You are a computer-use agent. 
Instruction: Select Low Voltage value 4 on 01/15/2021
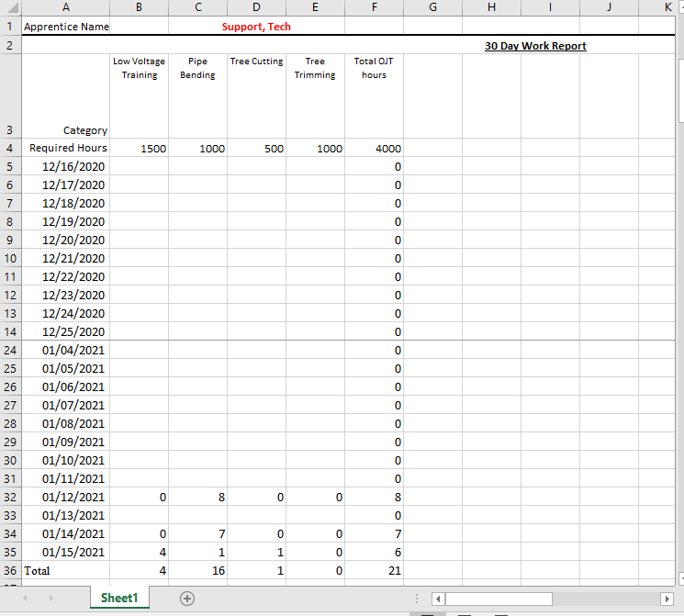coord(140,553)
